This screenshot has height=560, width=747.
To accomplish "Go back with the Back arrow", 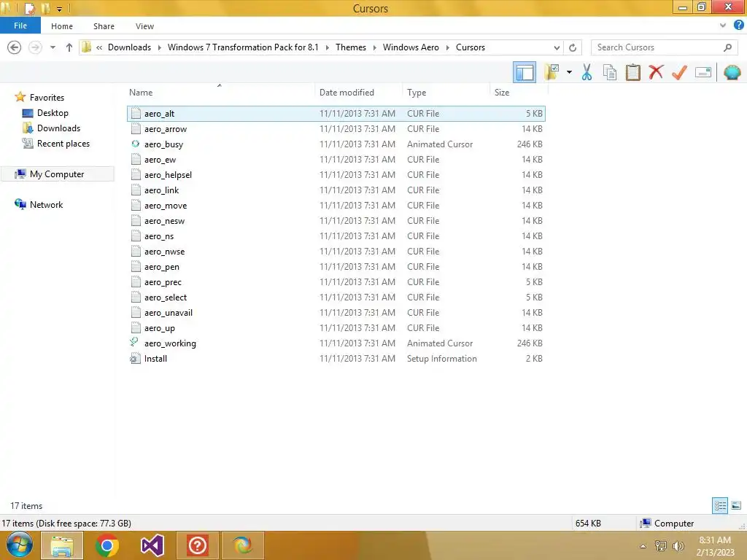I will (x=15, y=47).
